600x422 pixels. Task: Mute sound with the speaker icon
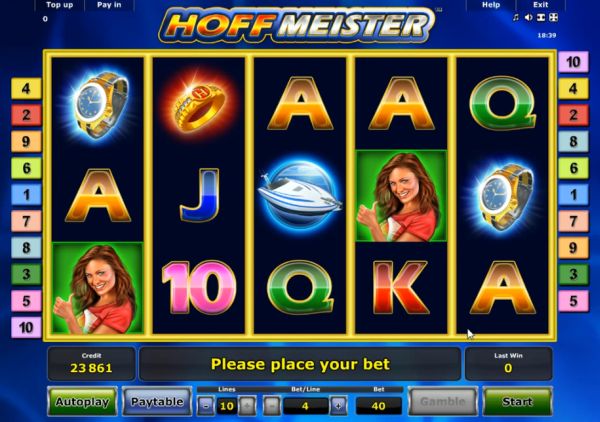528,17
